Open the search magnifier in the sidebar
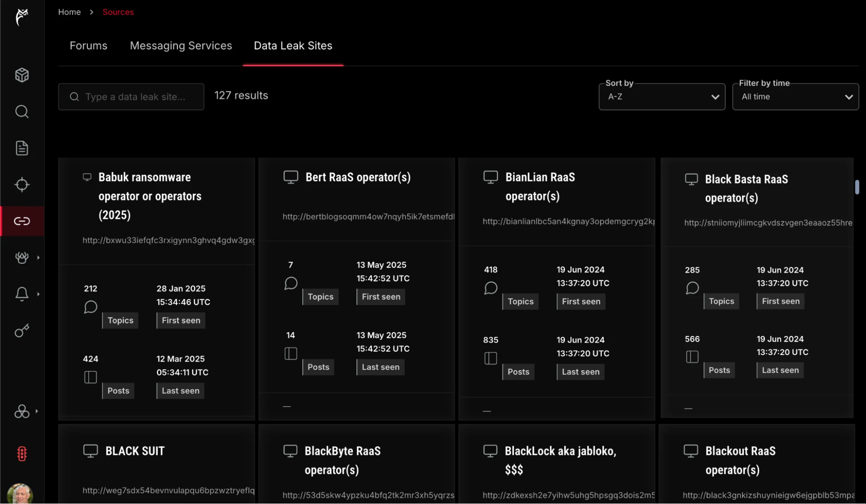 [x=22, y=112]
